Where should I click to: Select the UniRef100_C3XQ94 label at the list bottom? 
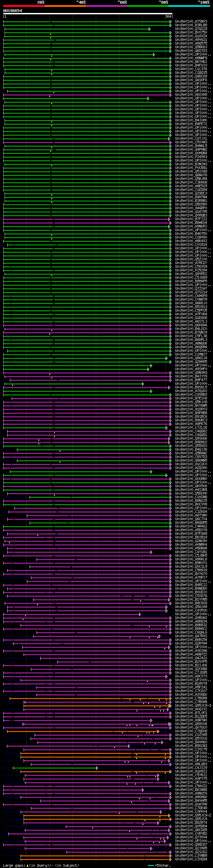pos(191,859)
